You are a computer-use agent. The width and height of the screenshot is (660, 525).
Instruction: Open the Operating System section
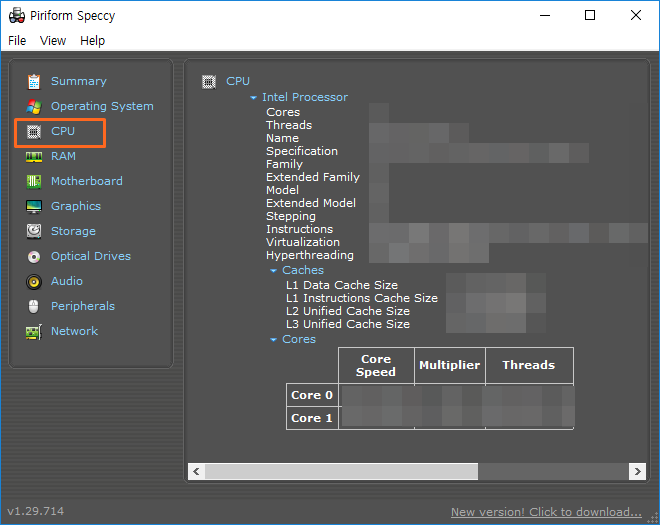102,106
